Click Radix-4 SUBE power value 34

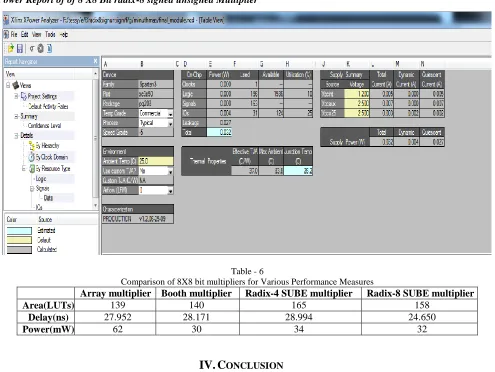[x=299, y=329]
